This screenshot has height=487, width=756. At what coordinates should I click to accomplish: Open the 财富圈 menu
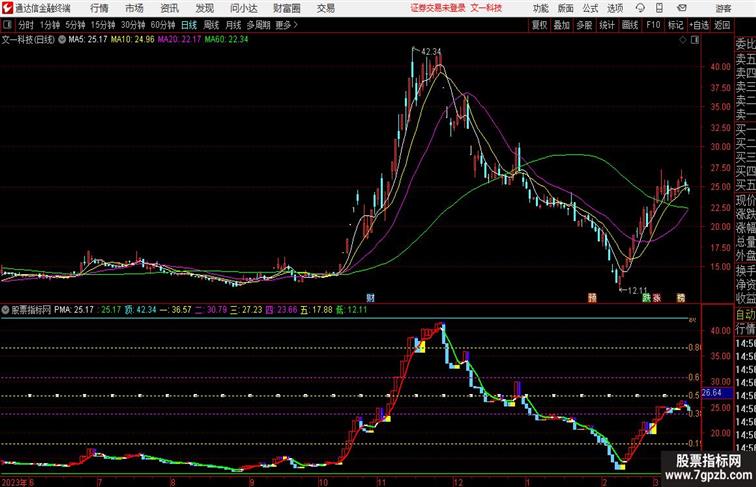(x=286, y=8)
